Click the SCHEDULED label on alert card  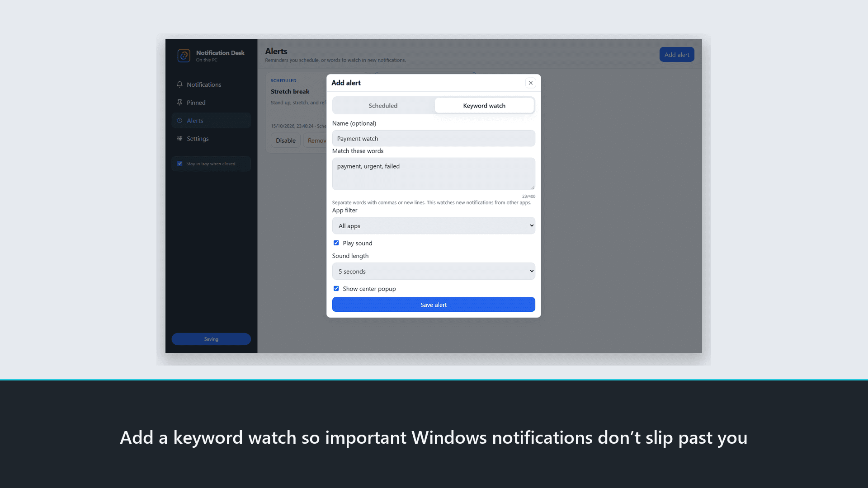click(283, 80)
